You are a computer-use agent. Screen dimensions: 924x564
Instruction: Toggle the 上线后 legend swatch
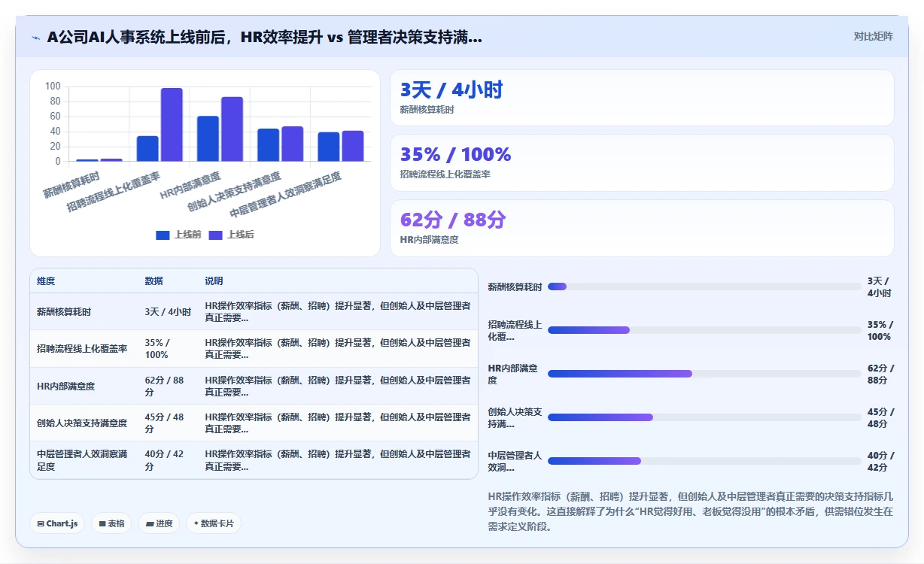point(216,235)
